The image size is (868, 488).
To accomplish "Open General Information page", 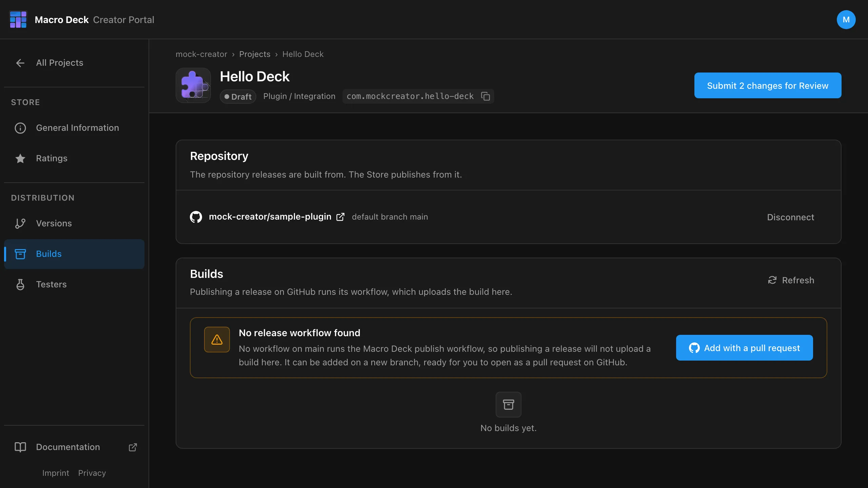I will coord(74,128).
